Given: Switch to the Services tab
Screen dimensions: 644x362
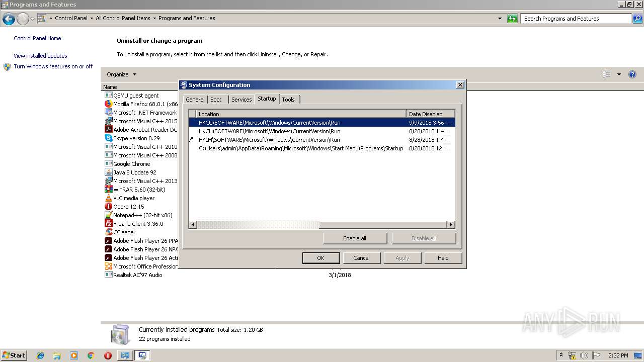Looking at the screenshot, I should [x=242, y=100].
